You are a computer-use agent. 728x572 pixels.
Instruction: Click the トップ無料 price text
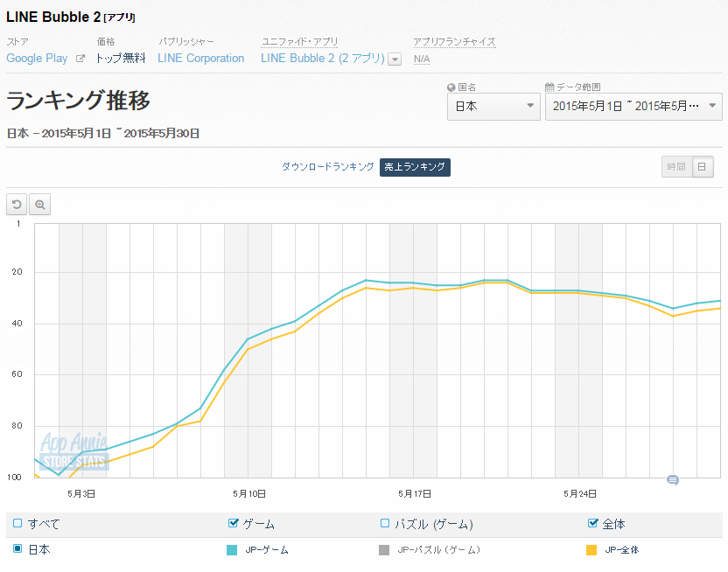coord(121,59)
